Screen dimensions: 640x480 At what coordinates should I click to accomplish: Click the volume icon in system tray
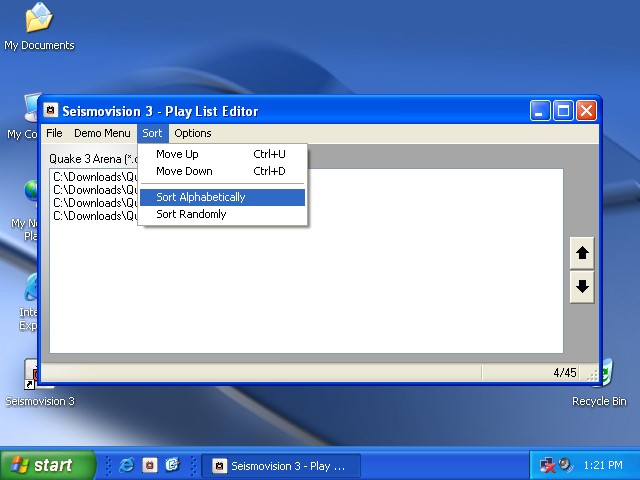(565, 465)
